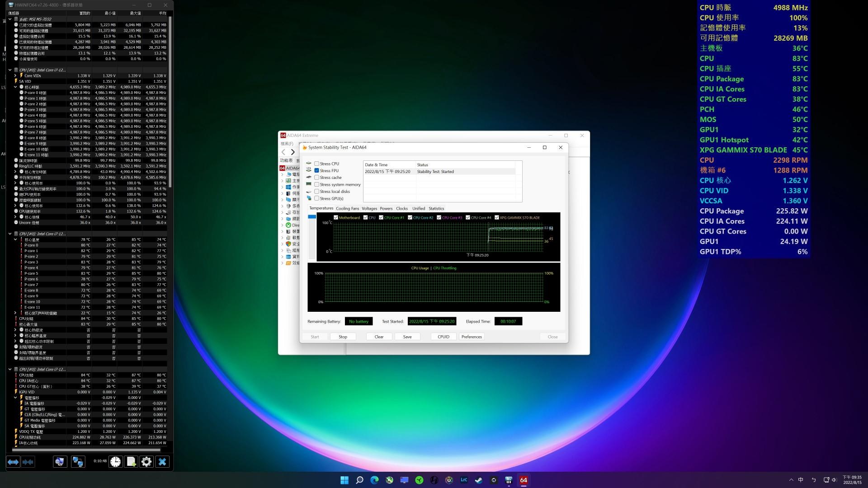
Task: Switch to Voltages tab
Action: tap(369, 209)
